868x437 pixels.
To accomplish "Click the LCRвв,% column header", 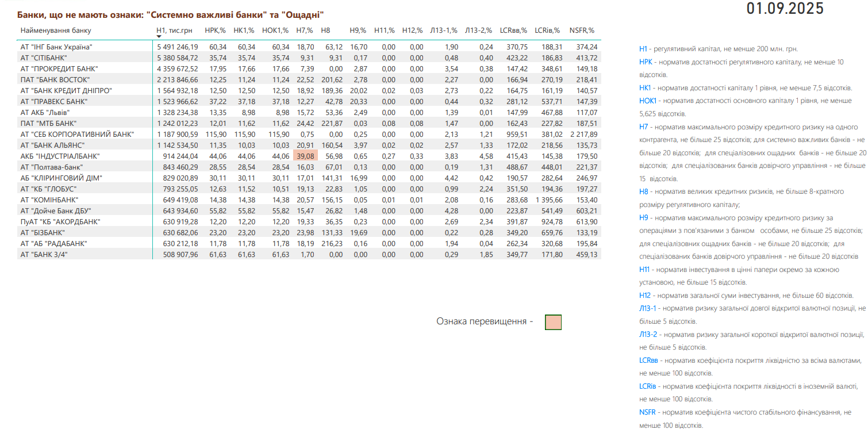I will (513, 30).
